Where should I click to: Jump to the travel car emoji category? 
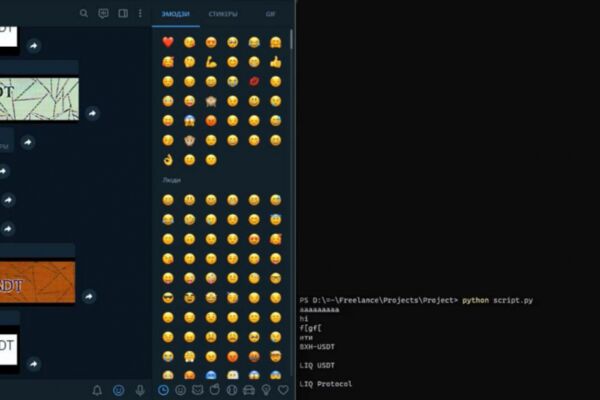[249, 390]
